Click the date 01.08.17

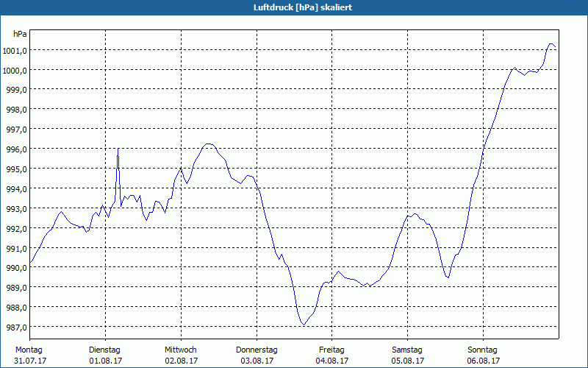(106, 361)
